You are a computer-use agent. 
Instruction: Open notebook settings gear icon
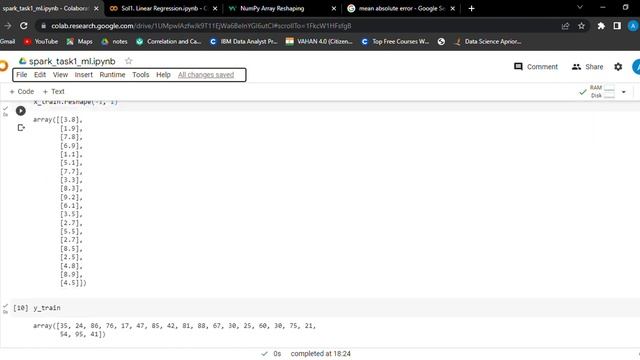click(x=618, y=67)
